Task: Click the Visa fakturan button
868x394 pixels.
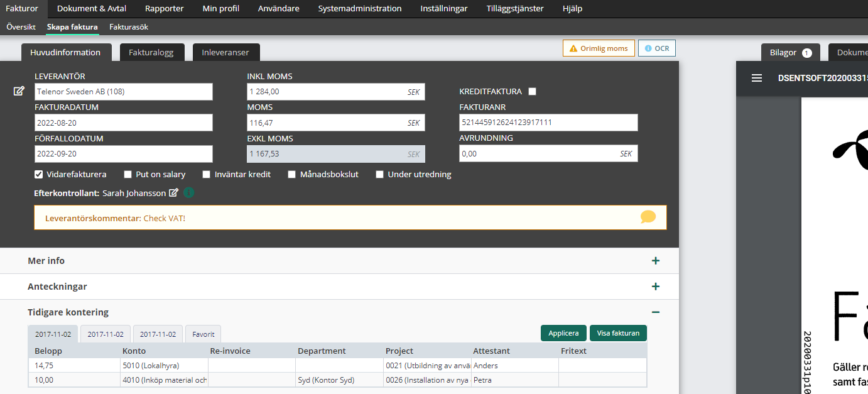Action: point(618,333)
